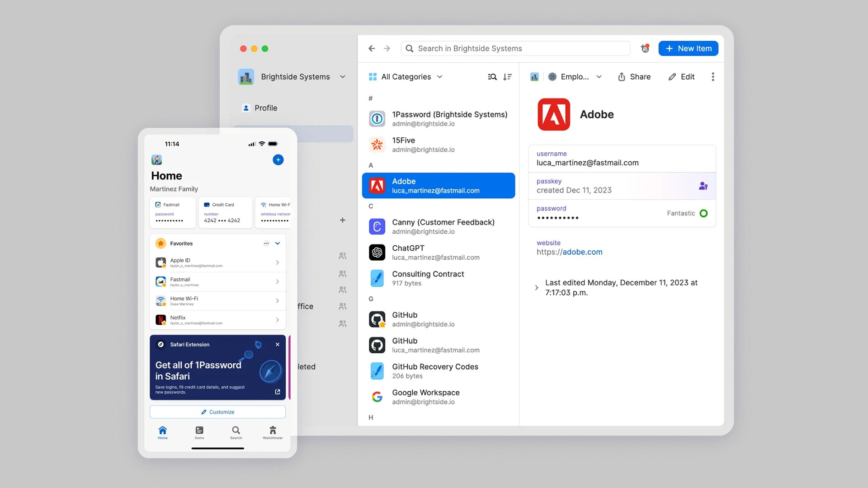The height and width of the screenshot is (488, 868).
Task: Click the passkey sharing icon in the Adobe item
Action: coord(703,186)
